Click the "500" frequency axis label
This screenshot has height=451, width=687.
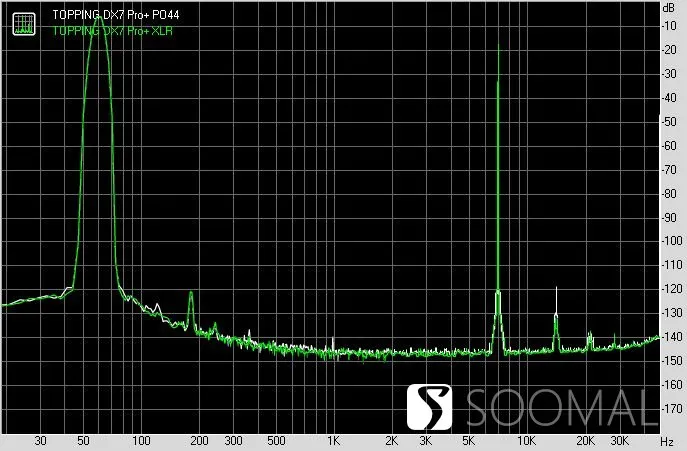276,441
